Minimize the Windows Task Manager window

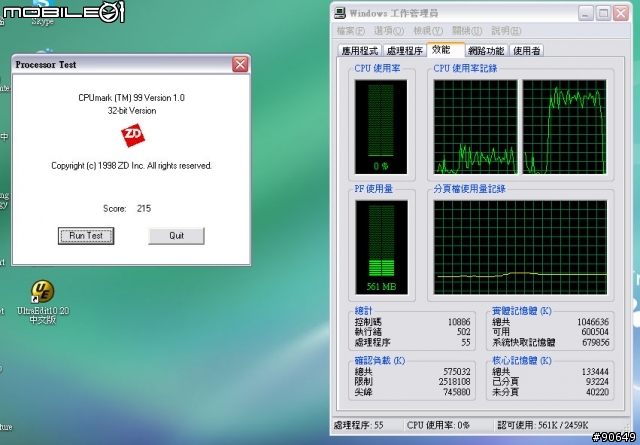coord(585,13)
